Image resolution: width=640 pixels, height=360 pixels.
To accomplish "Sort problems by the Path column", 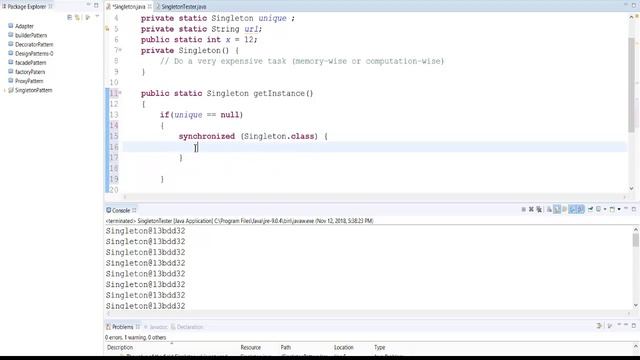I will tap(286, 347).
